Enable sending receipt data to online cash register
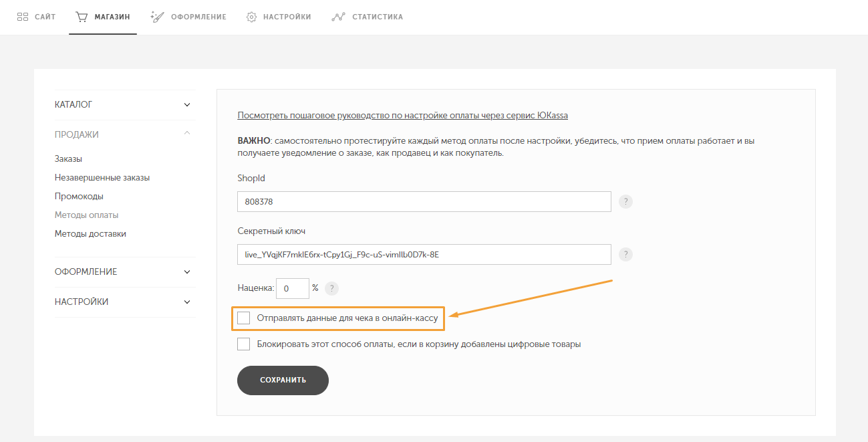The width and height of the screenshot is (868, 442). coord(244,318)
